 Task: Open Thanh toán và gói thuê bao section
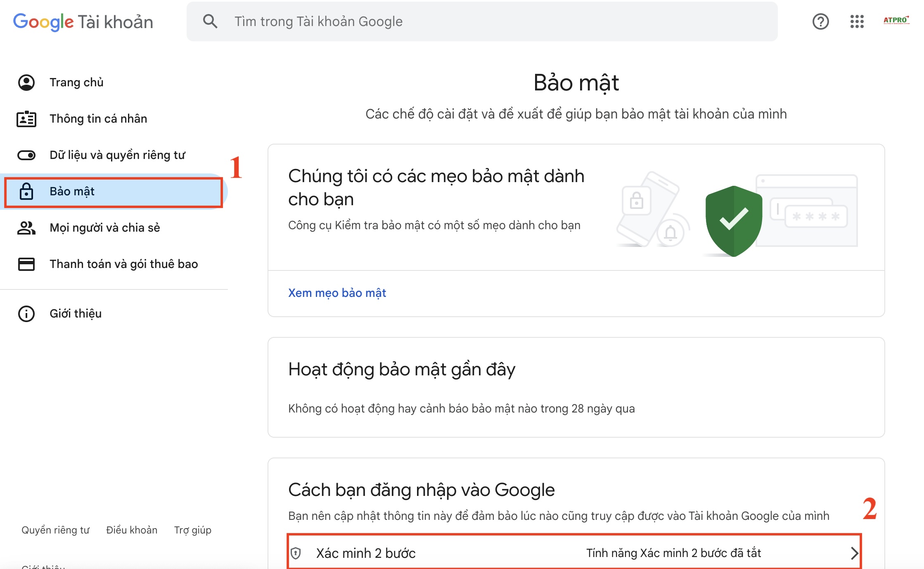[x=114, y=264]
